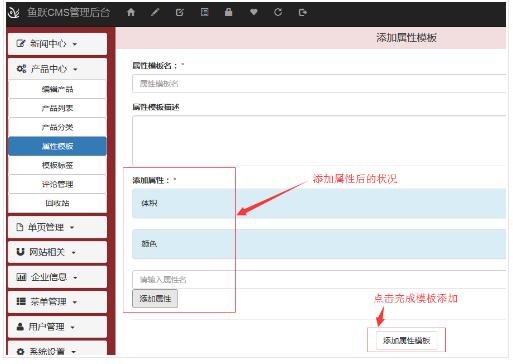Expand the 单页管理 menu caret
This screenshot has width=513, height=364.
point(72,228)
